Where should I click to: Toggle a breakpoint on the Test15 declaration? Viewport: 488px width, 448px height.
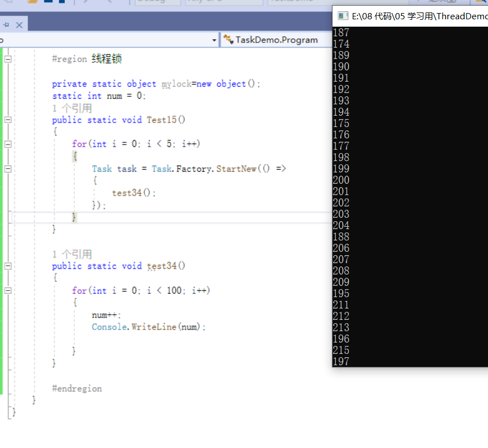tap(3, 120)
